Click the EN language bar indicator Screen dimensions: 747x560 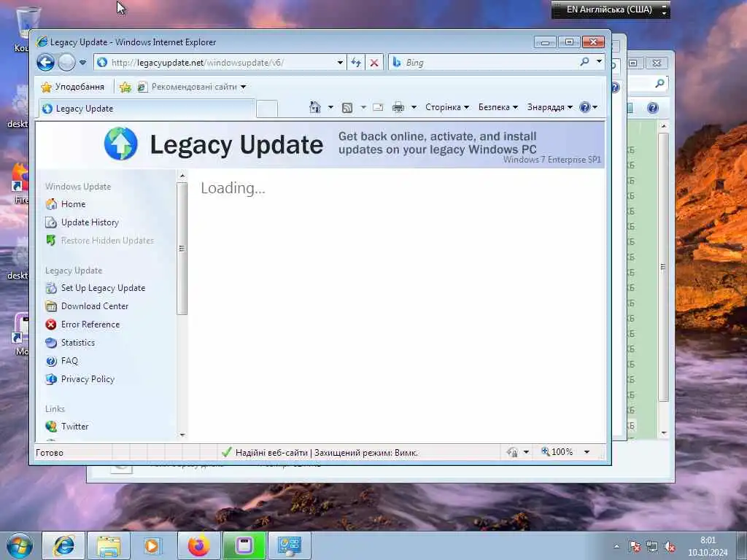tap(609, 9)
